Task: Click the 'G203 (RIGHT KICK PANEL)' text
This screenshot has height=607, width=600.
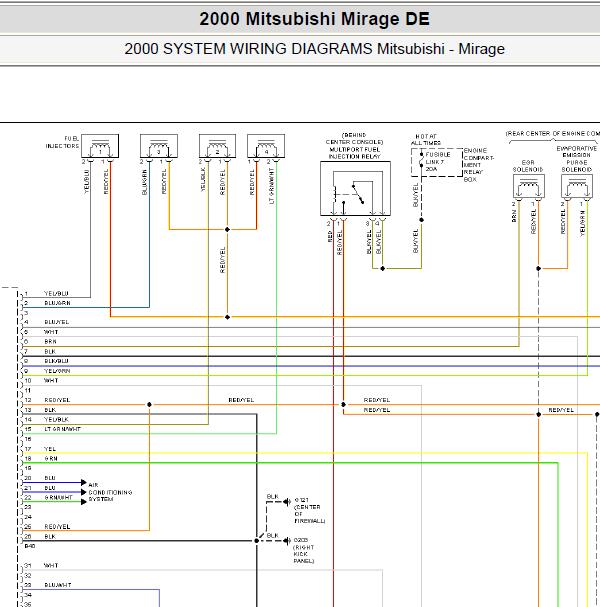Action: coord(304,550)
